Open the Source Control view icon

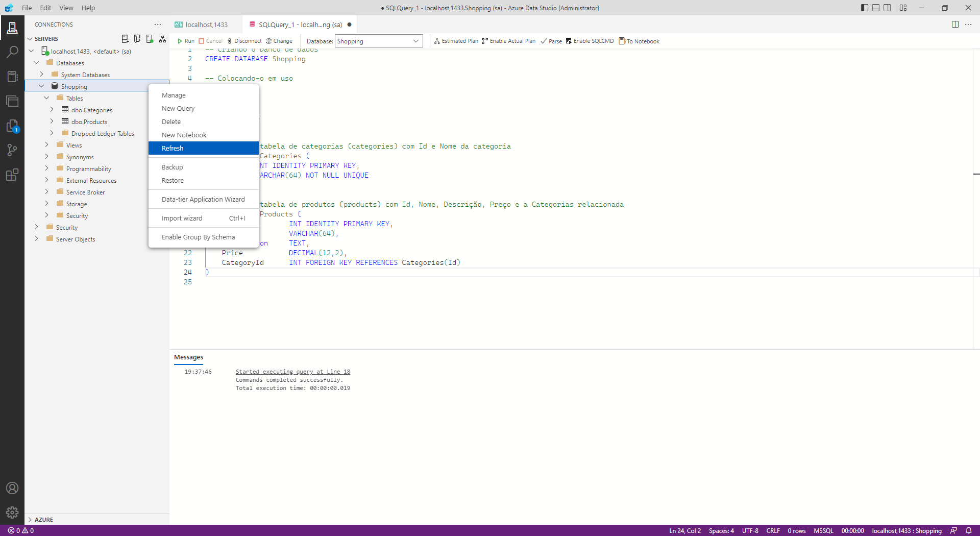[x=12, y=150]
